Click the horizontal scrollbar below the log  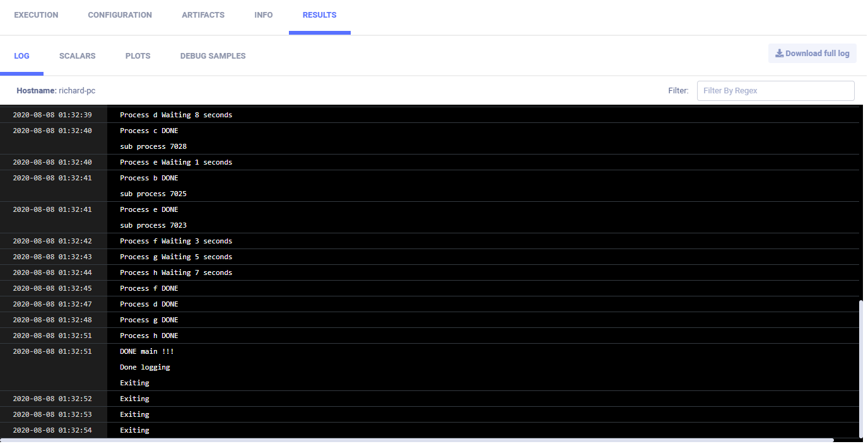coord(416,440)
